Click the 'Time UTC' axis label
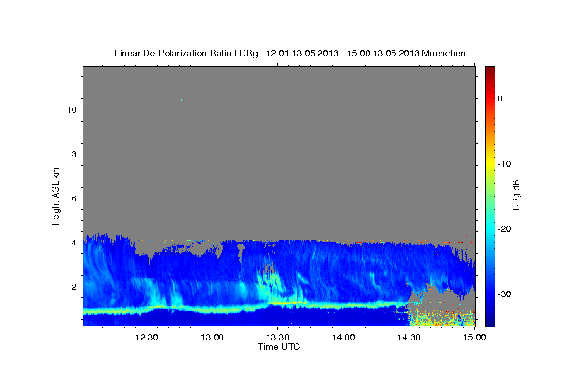 point(279,347)
